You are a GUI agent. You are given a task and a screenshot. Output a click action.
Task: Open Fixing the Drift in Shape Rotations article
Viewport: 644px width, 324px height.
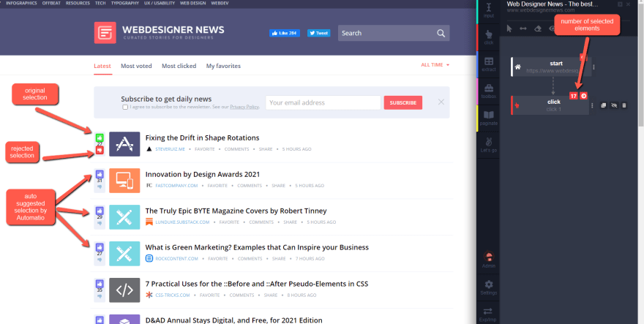(203, 137)
